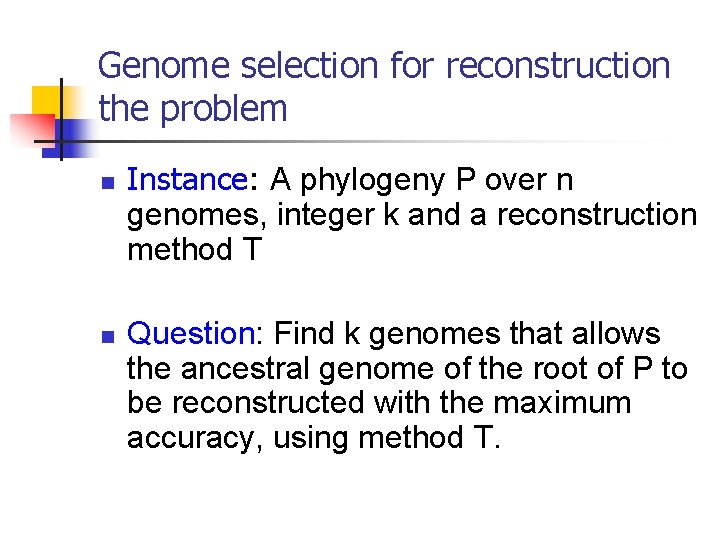The image size is (720, 540).
Task: Click the word "reconstruction" in the slide title
Action: click(x=558, y=66)
